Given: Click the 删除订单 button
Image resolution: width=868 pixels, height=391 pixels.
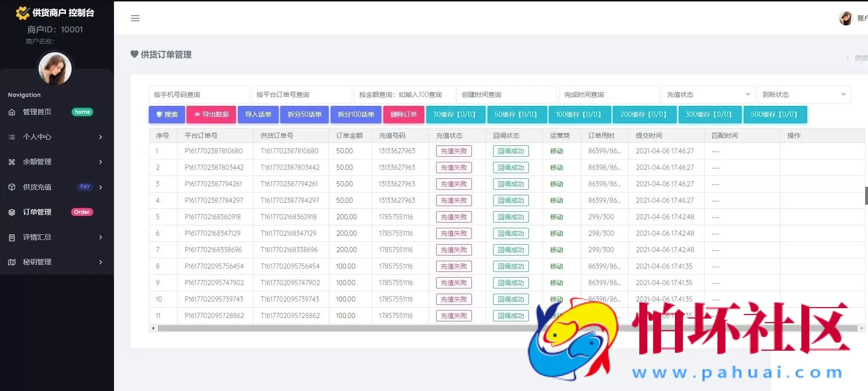Looking at the screenshot, I should tap(404, 114).
